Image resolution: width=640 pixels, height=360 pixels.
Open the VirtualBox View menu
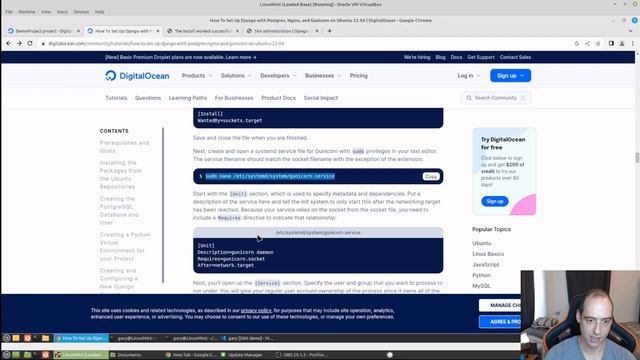46,12
